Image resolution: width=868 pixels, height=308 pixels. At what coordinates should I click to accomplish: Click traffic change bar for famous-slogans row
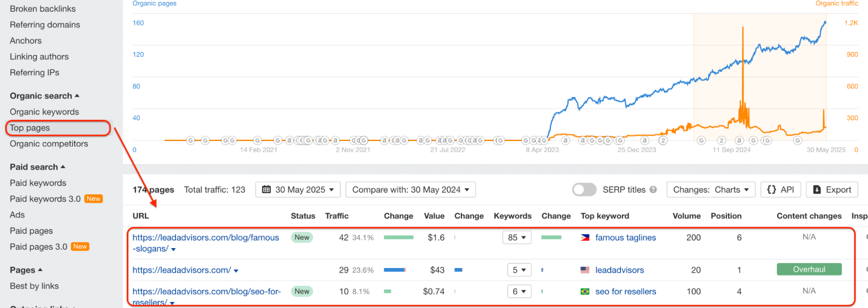pyautogui.click(x=399, y=237)
